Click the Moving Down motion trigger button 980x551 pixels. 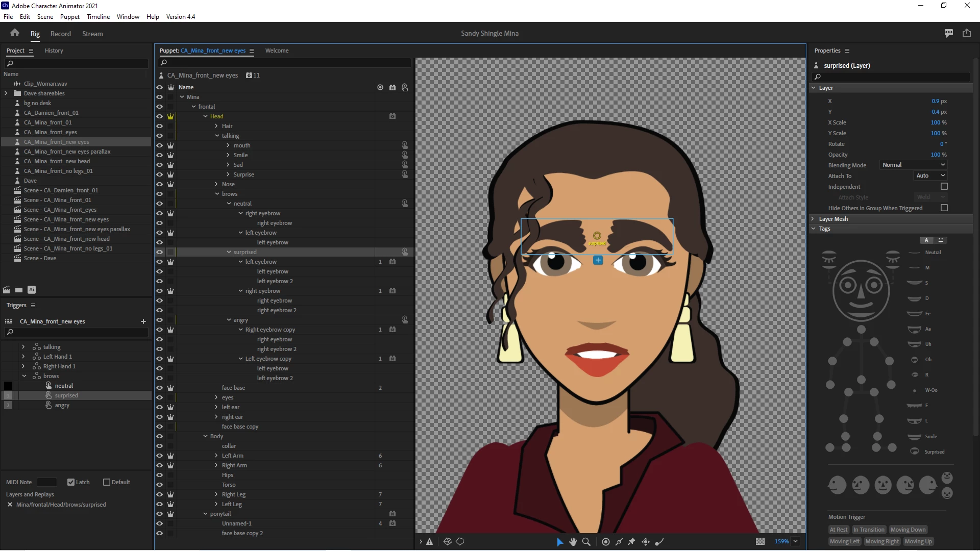coord(908,530)
